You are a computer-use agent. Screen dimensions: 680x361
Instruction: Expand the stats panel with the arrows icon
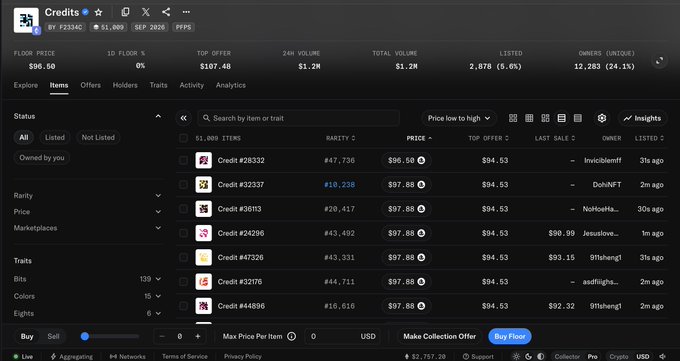[x=659, y=61]
